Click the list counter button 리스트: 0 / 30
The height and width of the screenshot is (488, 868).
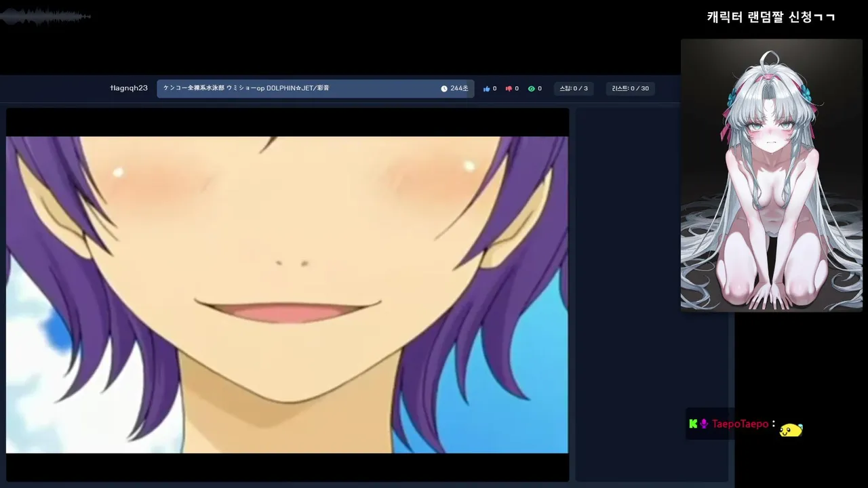(x=630, y=89)
